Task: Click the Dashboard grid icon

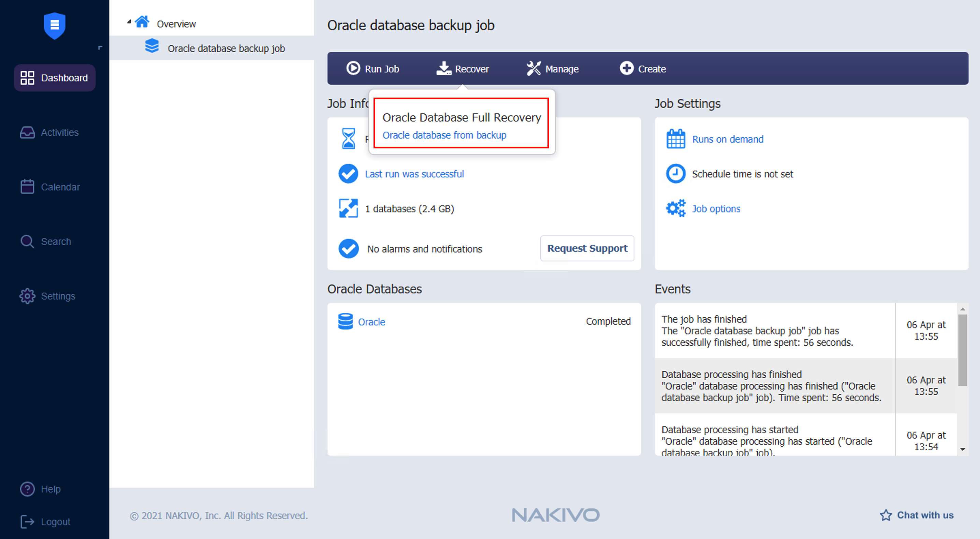Action: (x=27, y=77)
